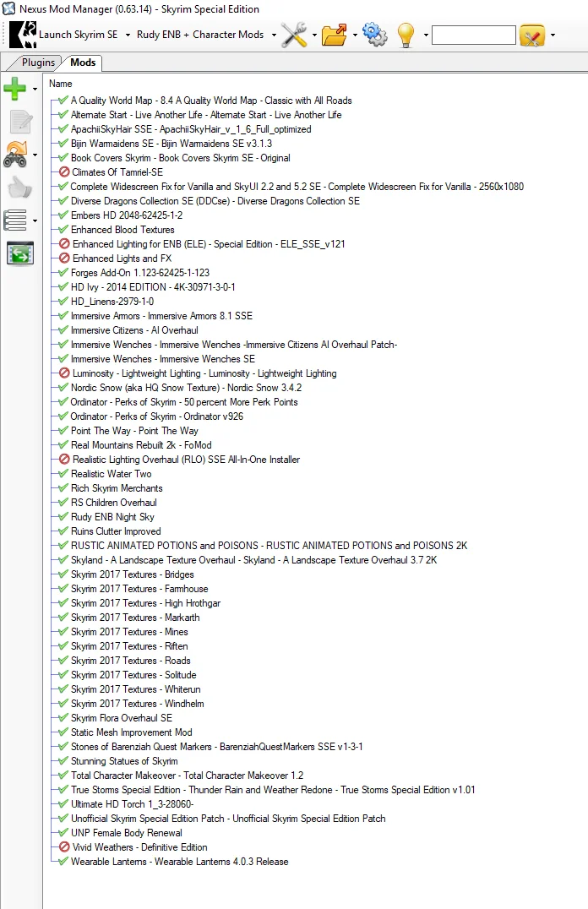Select True Storms Special Edition row
588x909 pixels.
(x=273, y=790)
